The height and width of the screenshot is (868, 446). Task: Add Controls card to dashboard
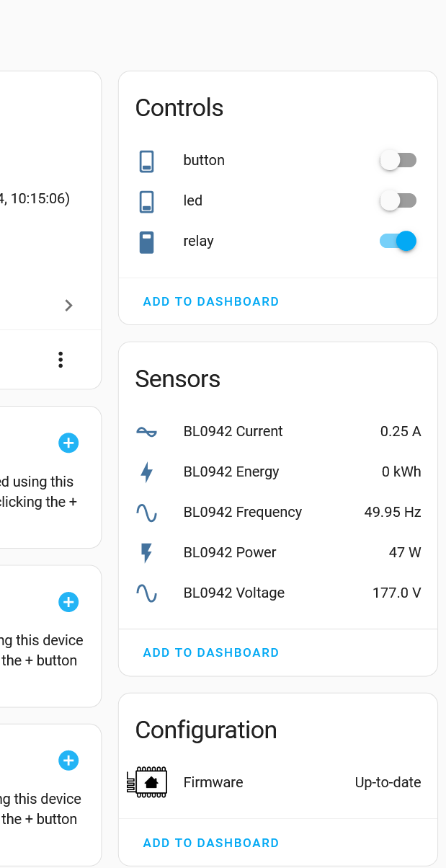coord(211,301)
